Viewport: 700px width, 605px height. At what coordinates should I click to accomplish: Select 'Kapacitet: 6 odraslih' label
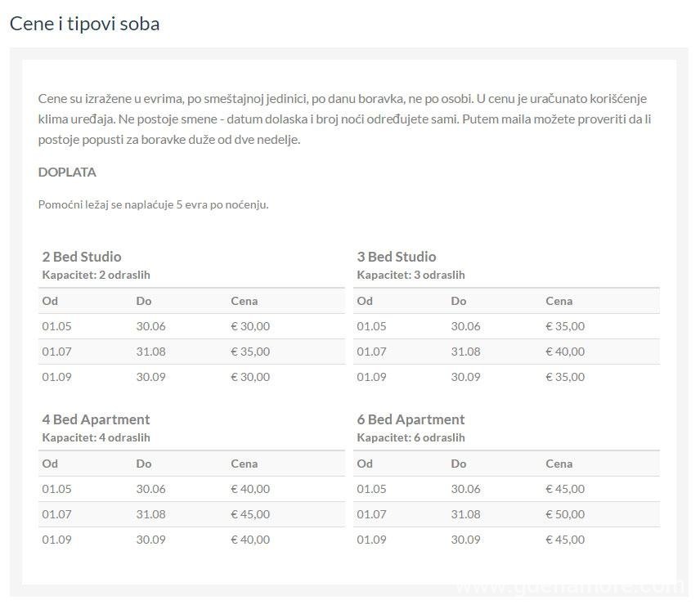coord(411,437)
